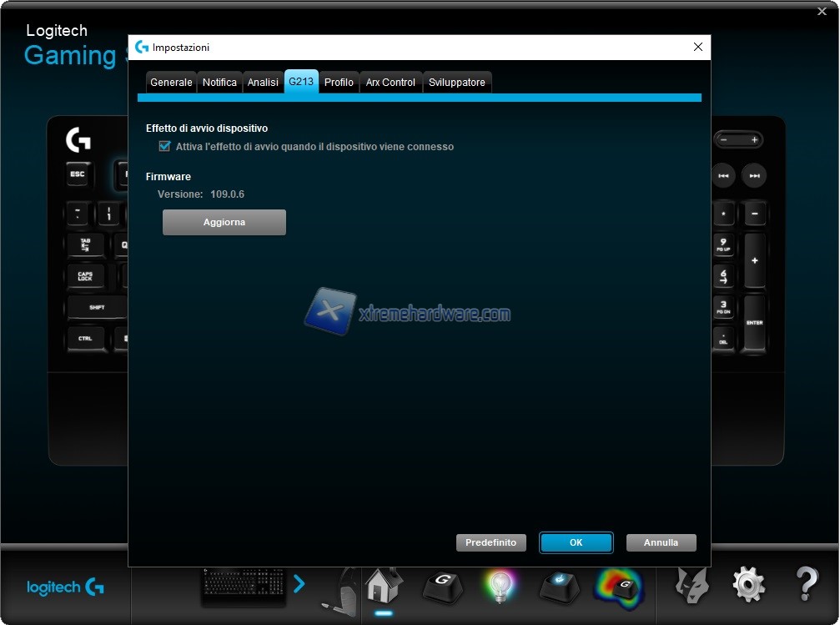Image resolution: width=840 pixels, height=625 pixels.
Task: Click the Predefinito button
Action: click(x=490, y=542)
